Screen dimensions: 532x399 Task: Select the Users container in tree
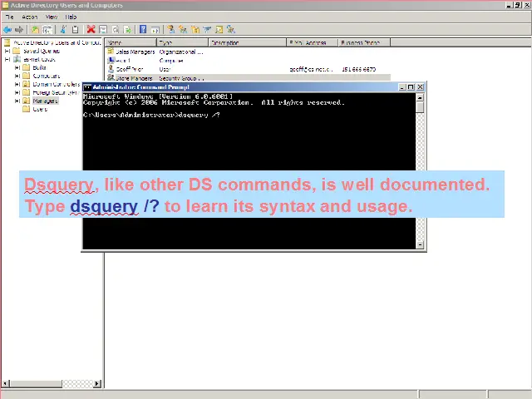pyautogui.click(x=40, y=109)
